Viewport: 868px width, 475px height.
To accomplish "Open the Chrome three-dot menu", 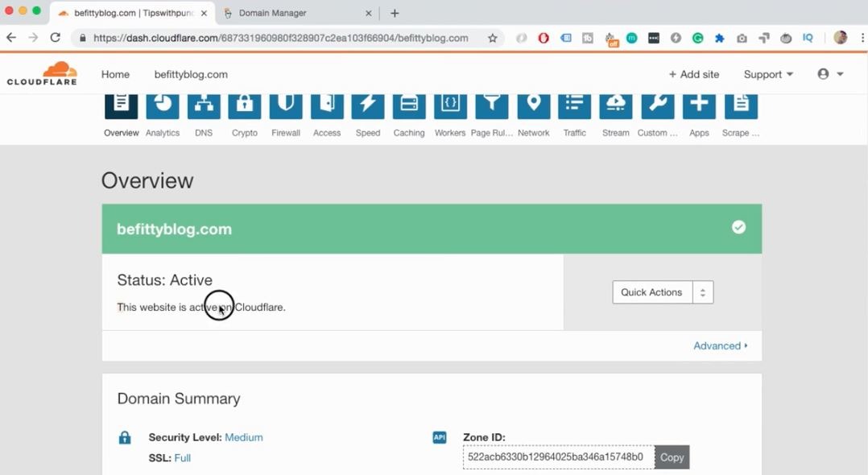I will click(862, 38).
